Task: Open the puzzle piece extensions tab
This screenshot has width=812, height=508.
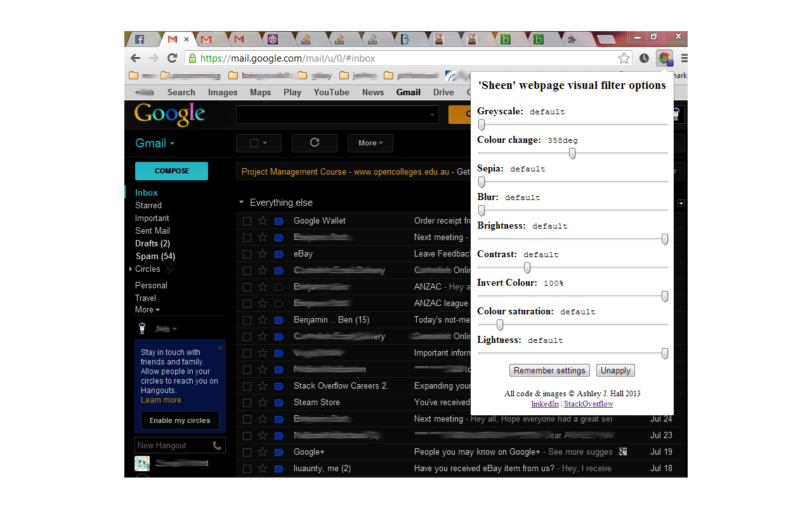Action: click(x=572, y=39)
